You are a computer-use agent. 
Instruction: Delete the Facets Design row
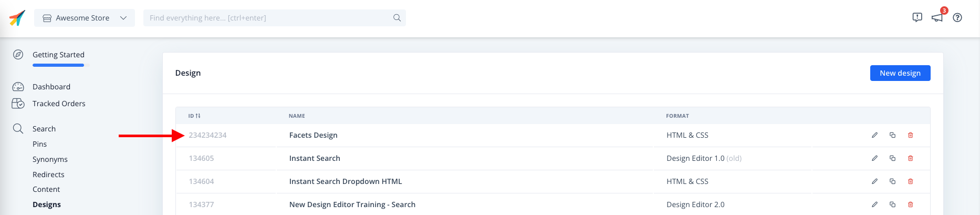(x=910, y=135)
